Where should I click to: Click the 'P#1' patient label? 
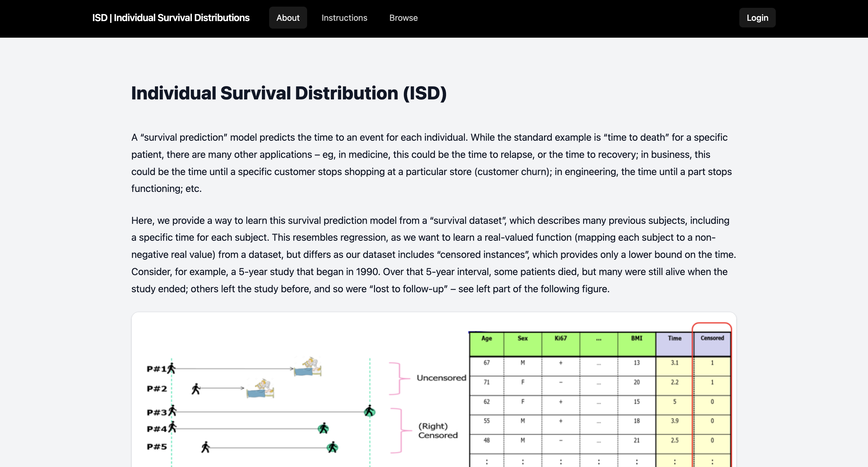point(157,369)
